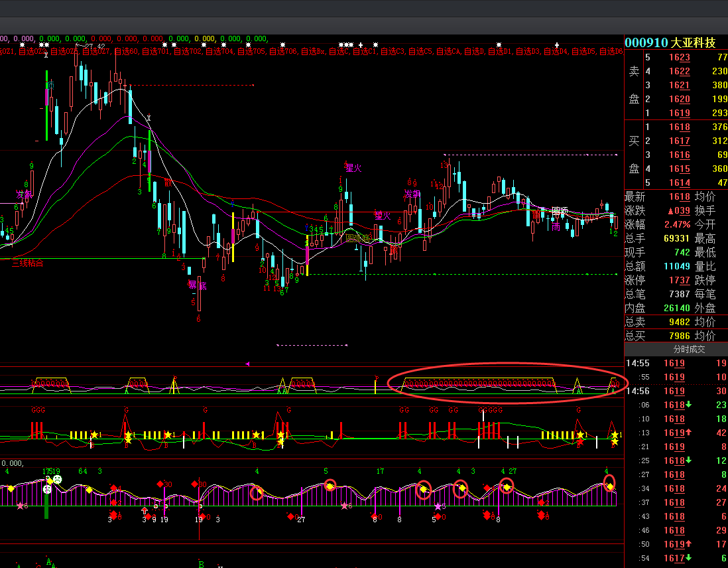Click the 圆弧底 chart annotation
The height and width of the screenshot is (568, 728).
click(x=359, y=238)
